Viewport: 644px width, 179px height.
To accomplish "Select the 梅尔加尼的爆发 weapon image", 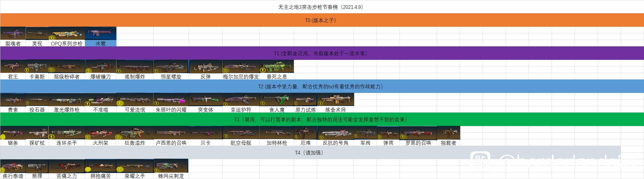I will pyautogui.click(x=241, y=66).
